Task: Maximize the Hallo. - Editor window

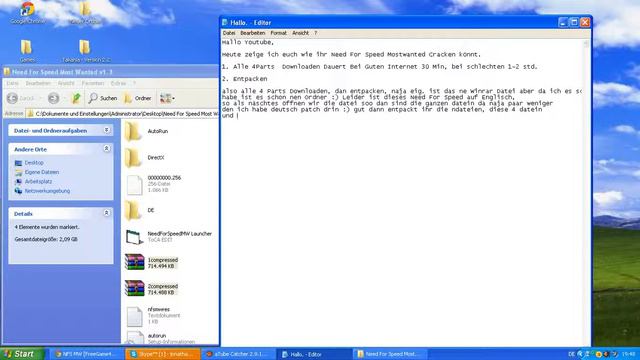Action: tap(574, 22)
